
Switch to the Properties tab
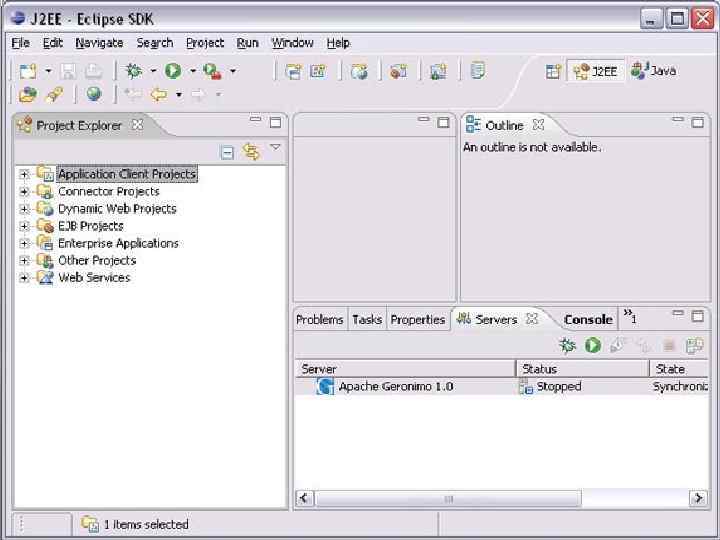[x=418, y=320]
